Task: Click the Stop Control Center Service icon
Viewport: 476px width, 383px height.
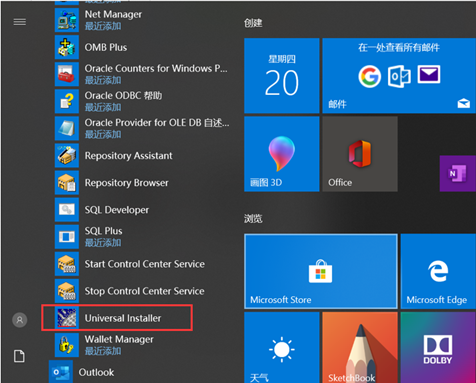Action: point(67,291)
